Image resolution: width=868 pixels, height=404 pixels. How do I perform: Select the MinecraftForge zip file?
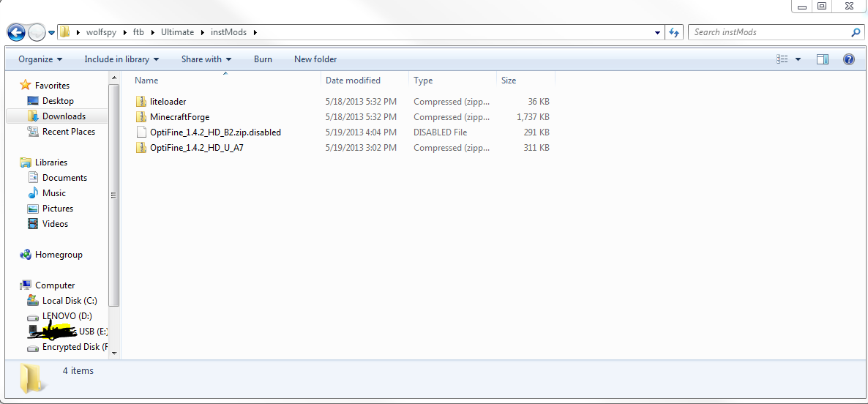(179, 117)
